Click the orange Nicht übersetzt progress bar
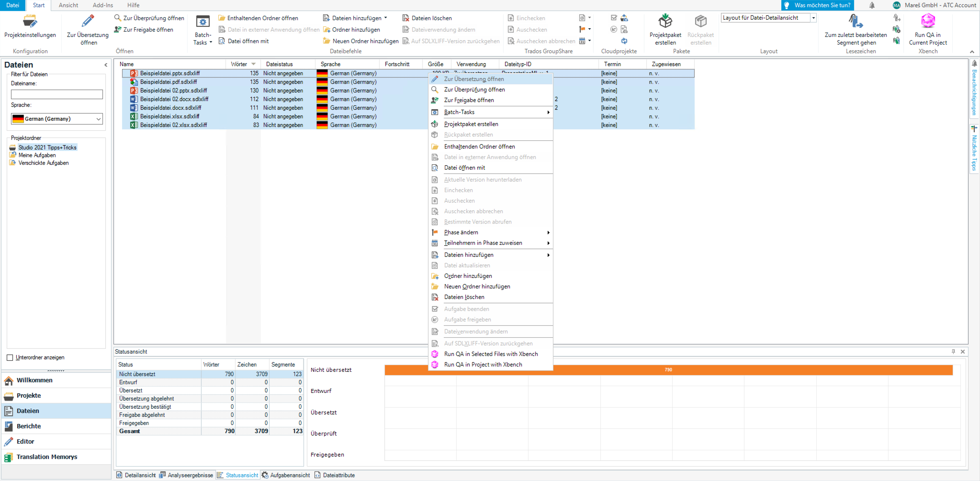Image resolution: width=980 pixels, height=481 pixels. coord(668,370)
